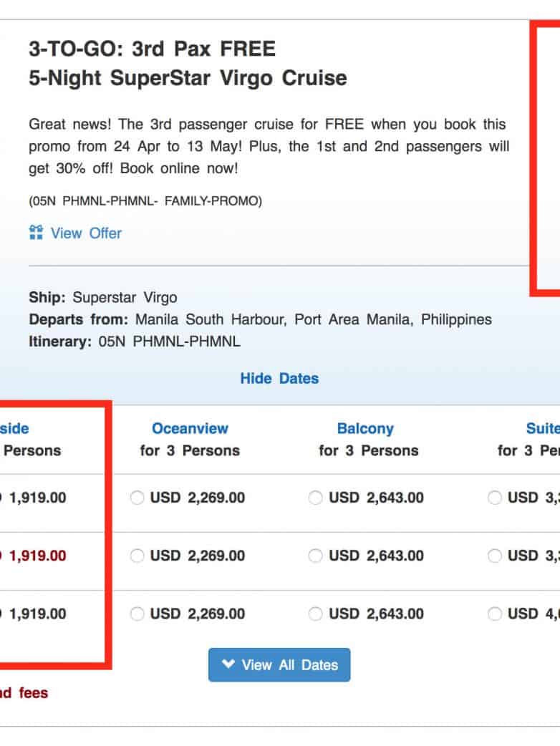
Task: Open the View Offer link
Action: [86, 233]
